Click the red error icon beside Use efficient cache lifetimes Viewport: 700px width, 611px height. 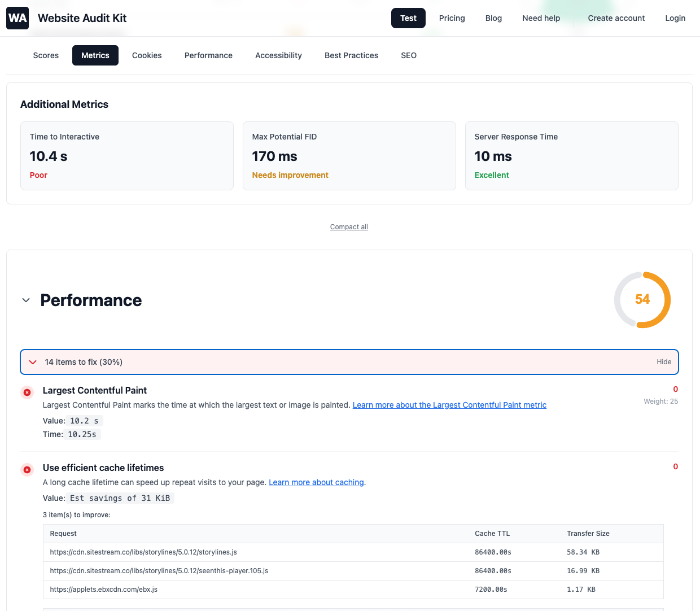[27, 469]
